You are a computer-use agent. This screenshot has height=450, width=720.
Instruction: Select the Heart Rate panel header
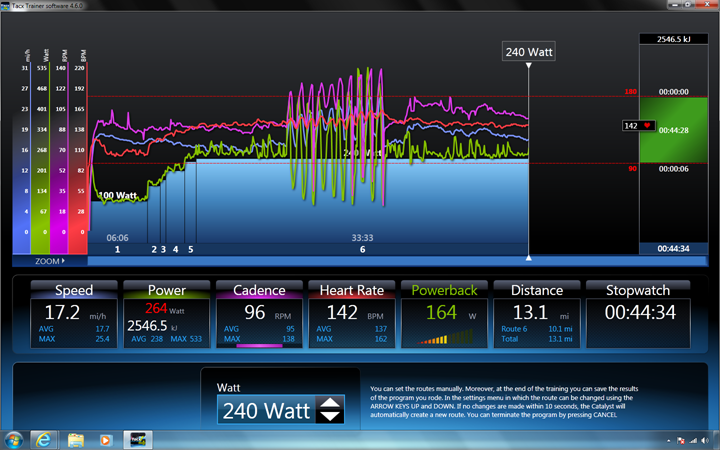click(352, 290)
